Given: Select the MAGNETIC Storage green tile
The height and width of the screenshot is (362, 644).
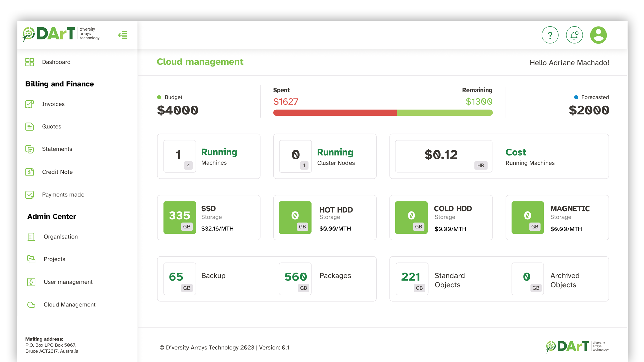Looking at the screenshot, I should [528, 218].
